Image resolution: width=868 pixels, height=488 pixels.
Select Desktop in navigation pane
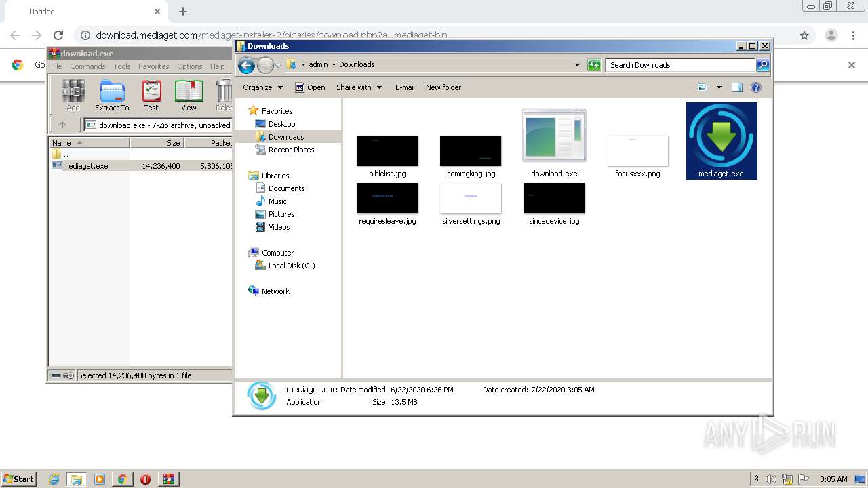pyautogui.click(x=275, y=124)
